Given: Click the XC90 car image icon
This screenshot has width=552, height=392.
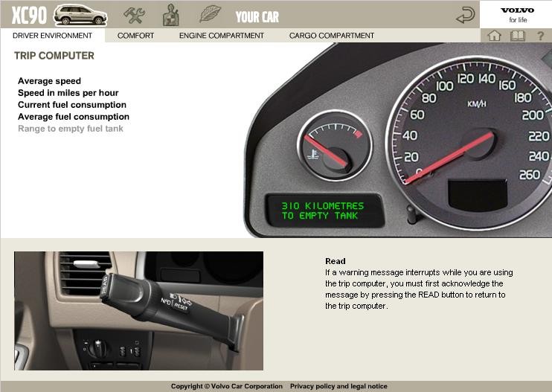Looking at the screenshot, I should (x=80, y=15).
